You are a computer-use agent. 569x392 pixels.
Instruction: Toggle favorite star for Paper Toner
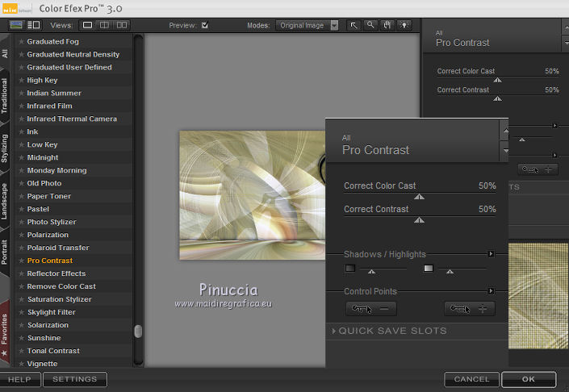click(x=22, y=196)
